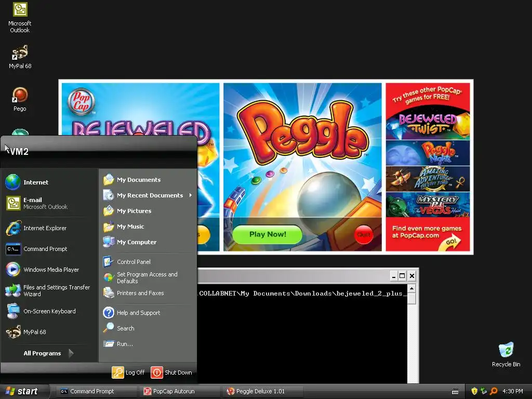Screen dimensions: 532x399
Task: Expand All Programs list
Action: coord(48,353)
